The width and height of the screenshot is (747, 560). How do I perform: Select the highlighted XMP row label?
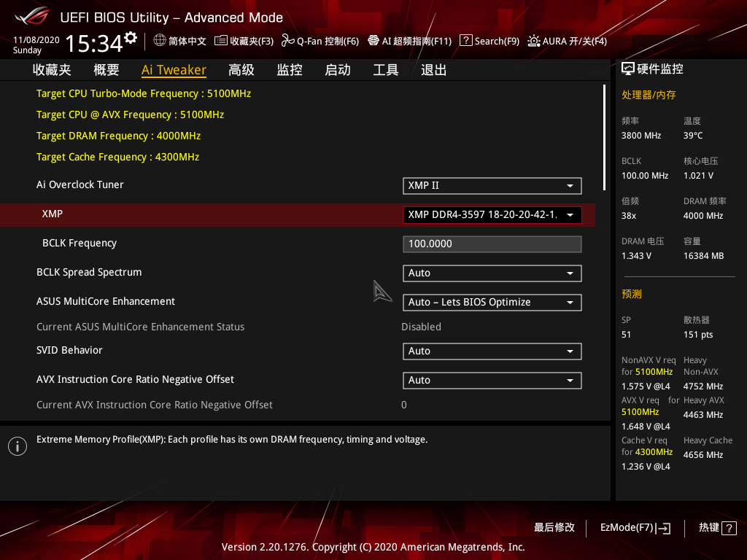[53, 214]
